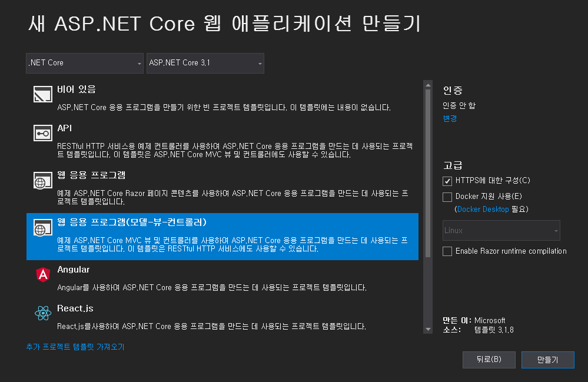Image resolution: width=588 pixels, height=382 pixels.
Task: Click the MVC 모델-뷰-컨트롤러 template icon
Action: [x=43, y=228]
